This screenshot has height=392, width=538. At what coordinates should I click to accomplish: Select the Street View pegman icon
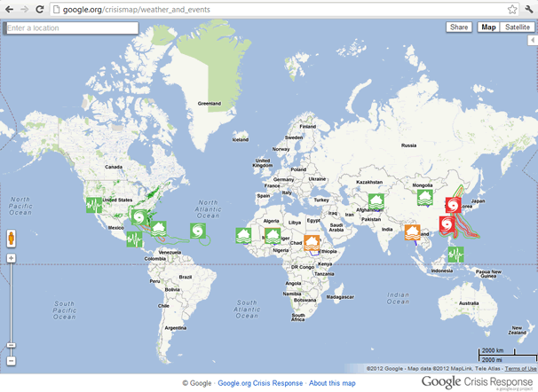(11, 239)
